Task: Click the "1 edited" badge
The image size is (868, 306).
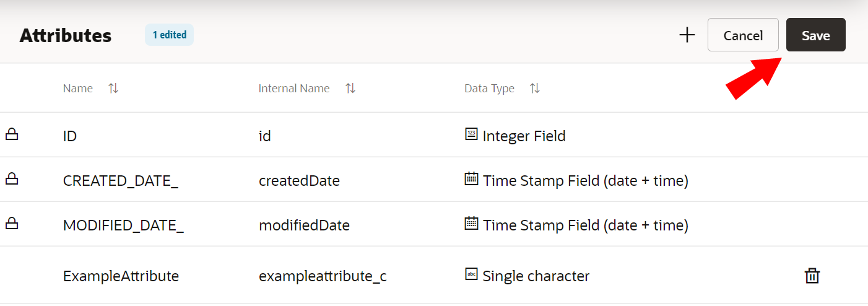Action: [x=169, y=35]
